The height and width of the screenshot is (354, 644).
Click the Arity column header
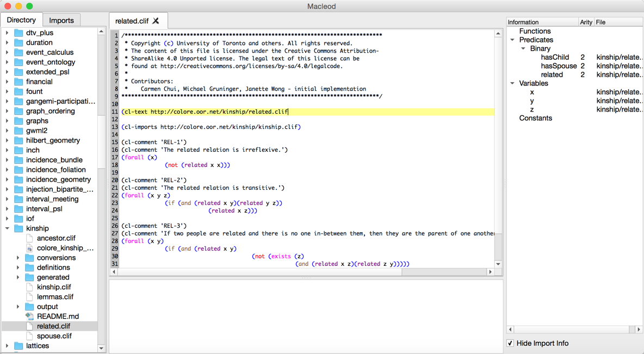point(586,22)
